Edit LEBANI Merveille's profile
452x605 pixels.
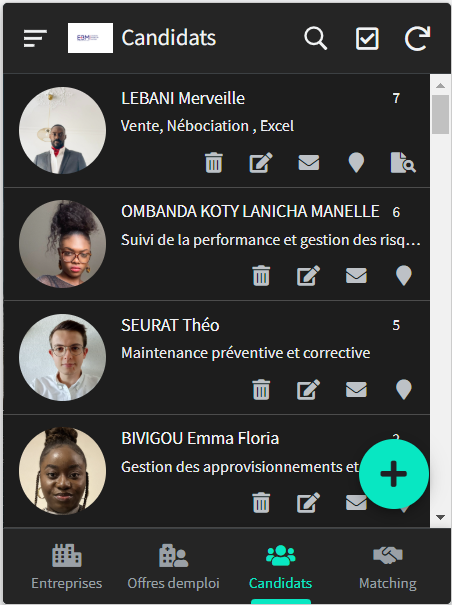[261, 162]
